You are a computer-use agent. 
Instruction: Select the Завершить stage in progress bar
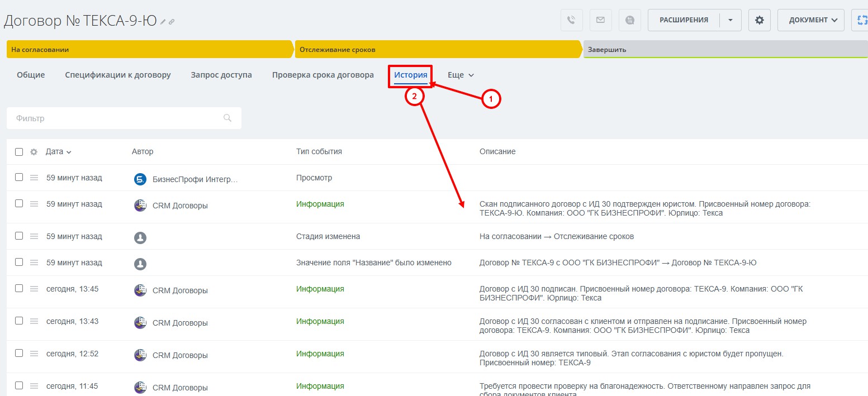click(x=725, y=49)
